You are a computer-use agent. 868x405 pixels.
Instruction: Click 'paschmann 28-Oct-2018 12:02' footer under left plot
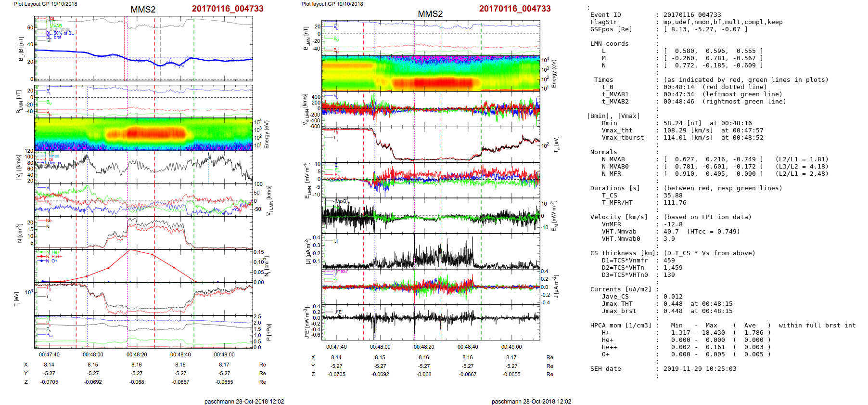244,402
